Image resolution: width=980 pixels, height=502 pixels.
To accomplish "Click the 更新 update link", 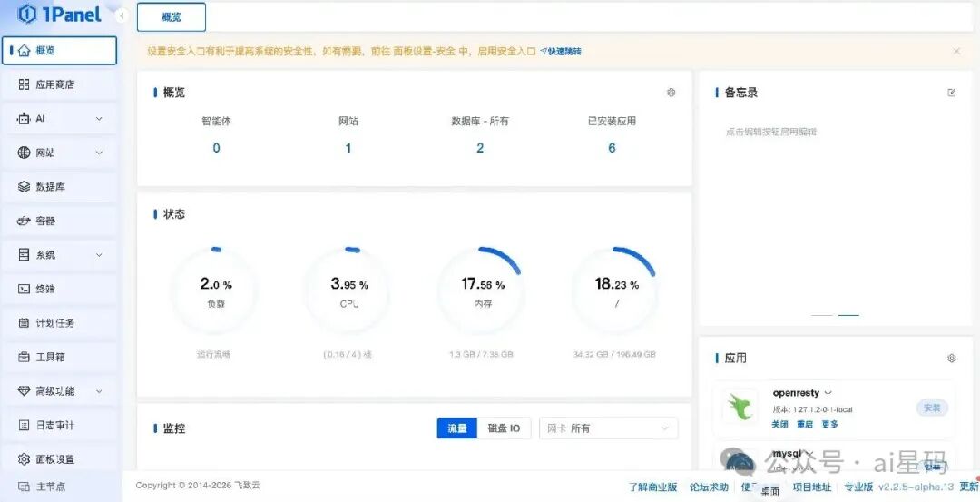I will point(969,487).
